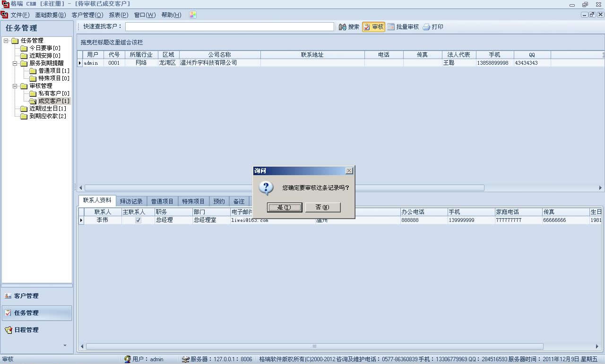Click the 快速查找客户 search input field
Screen dimensions: 605x364
pyautogui.click(x=229, y=27)
